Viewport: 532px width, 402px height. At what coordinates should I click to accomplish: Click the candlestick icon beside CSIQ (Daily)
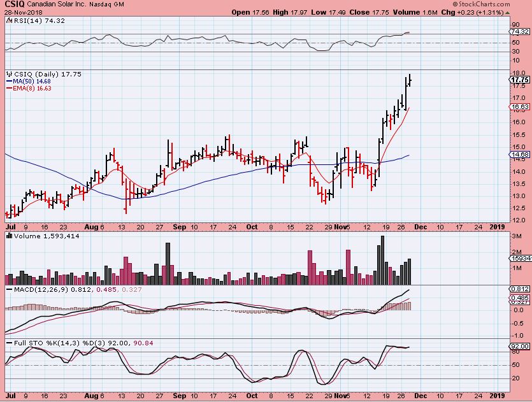(x=9, y=74)
